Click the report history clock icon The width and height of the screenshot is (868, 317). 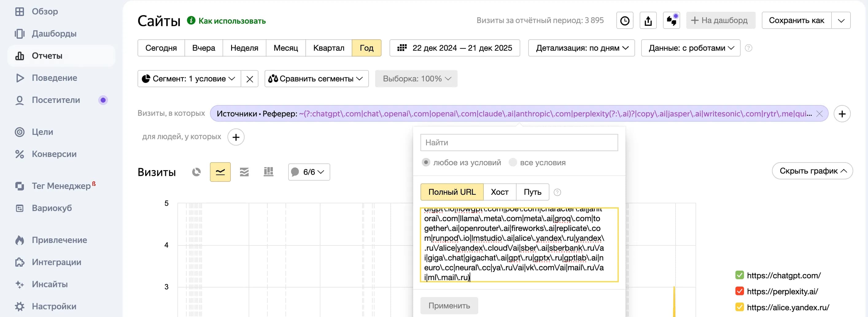(x=625, y=21)
